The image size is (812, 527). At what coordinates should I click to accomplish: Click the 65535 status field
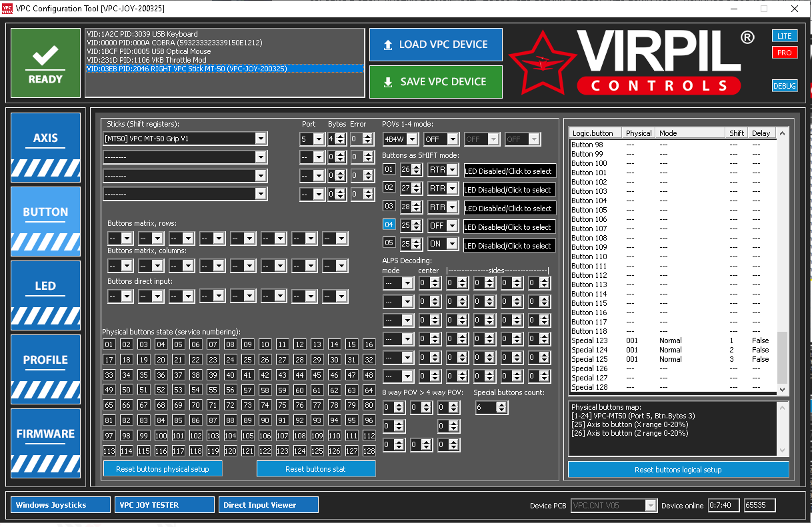click(759, 506)
